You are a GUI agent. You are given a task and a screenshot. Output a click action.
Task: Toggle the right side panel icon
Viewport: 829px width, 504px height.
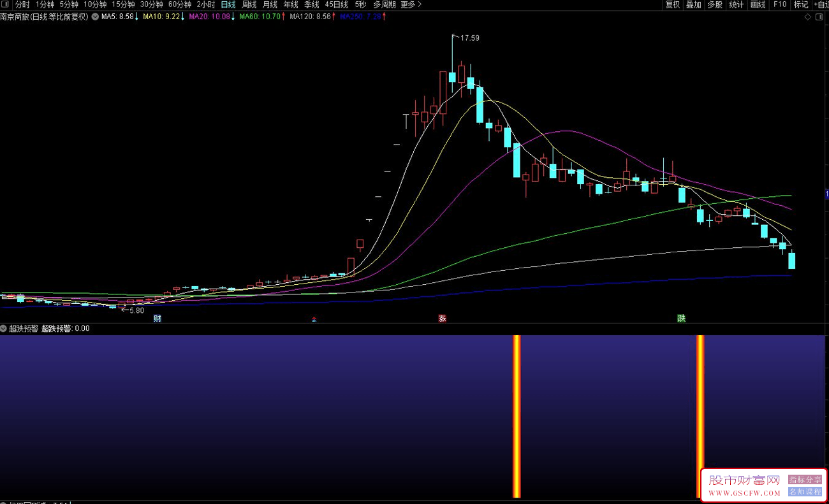[x=820, y=17]
